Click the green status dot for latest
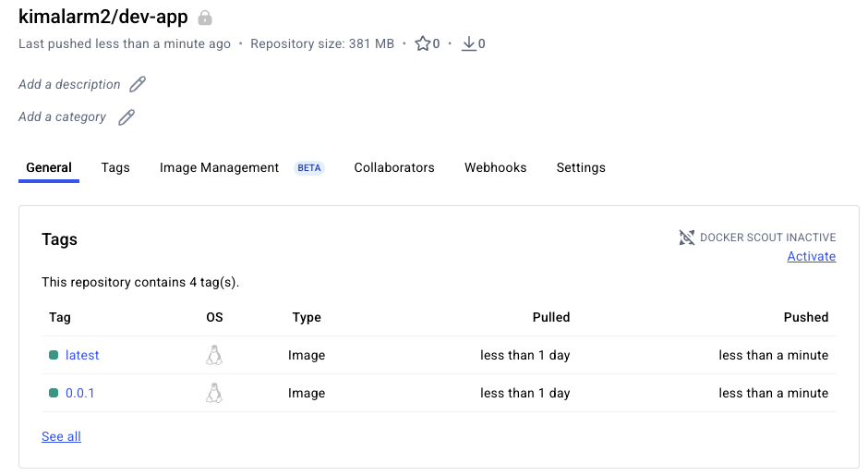 [54, 355]
